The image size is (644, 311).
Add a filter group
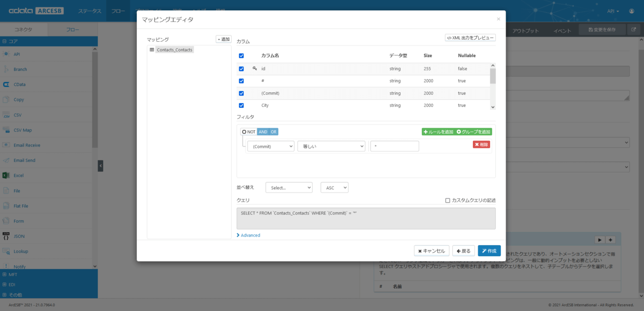coord(473,132)
